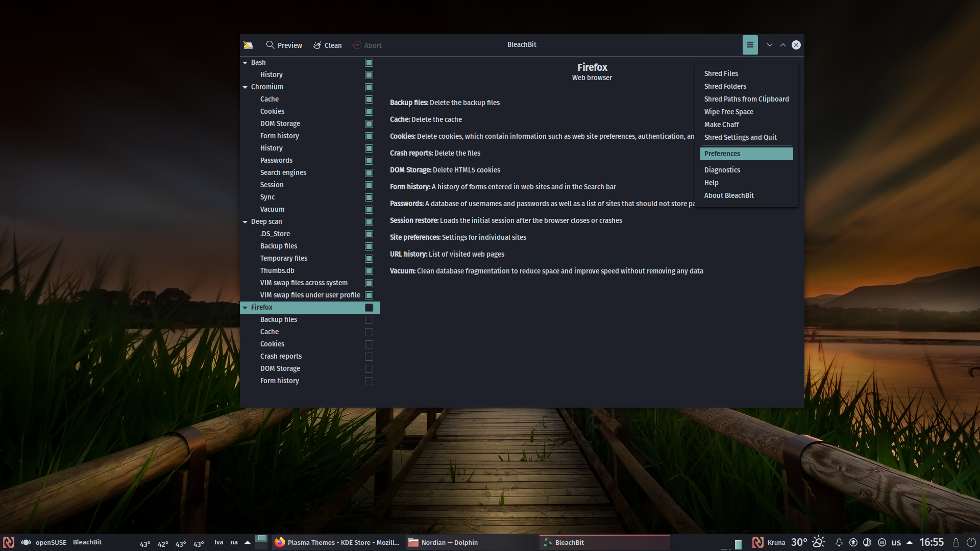Toggle the hamburger menu button
This screenshot has width=980, height=551.
point(750,45)
